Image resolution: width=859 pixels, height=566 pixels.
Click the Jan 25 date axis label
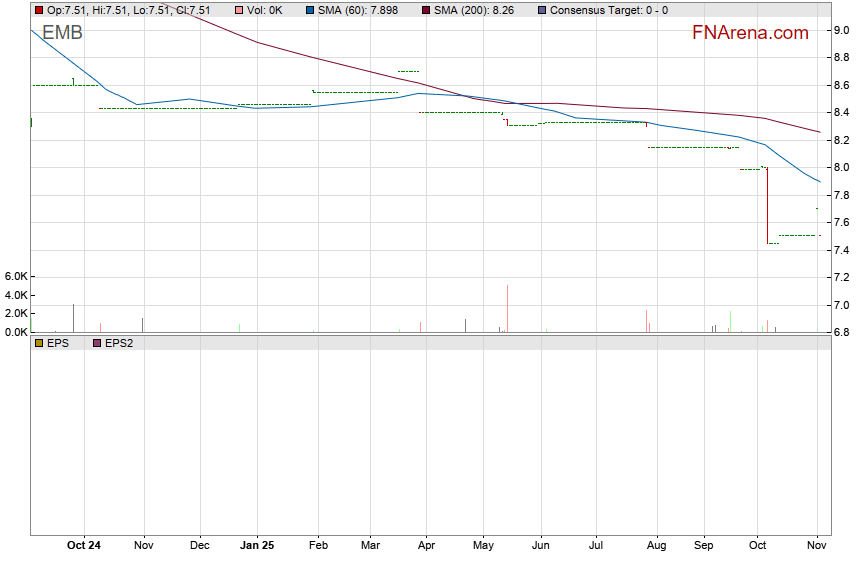pyautogui.click(x=257, y=546)
